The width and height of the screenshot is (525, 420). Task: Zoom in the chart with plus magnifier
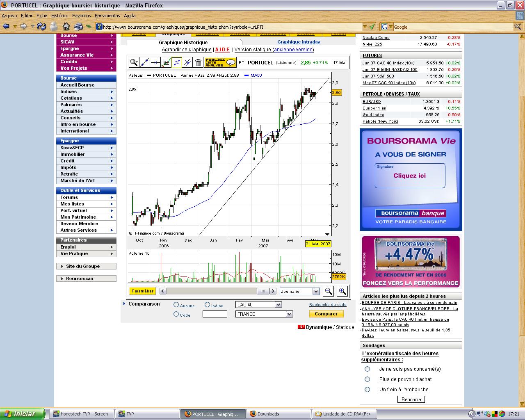pyautogui.click(x=342, y=291)
